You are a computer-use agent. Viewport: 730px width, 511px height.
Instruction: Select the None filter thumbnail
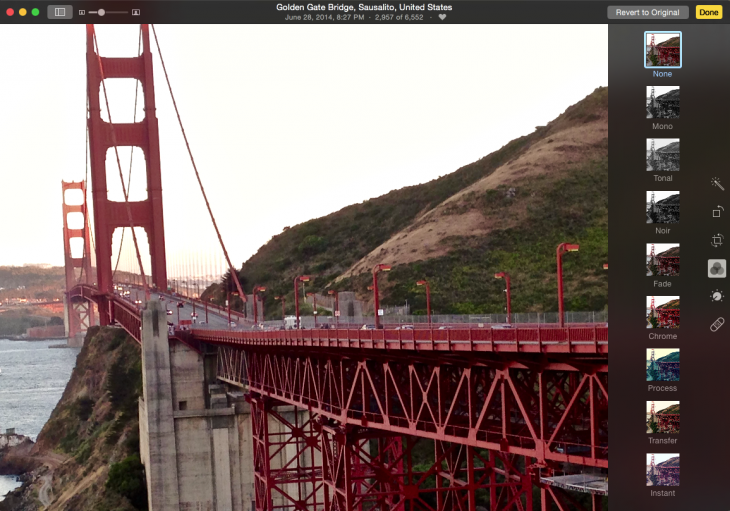coord(662,50)
